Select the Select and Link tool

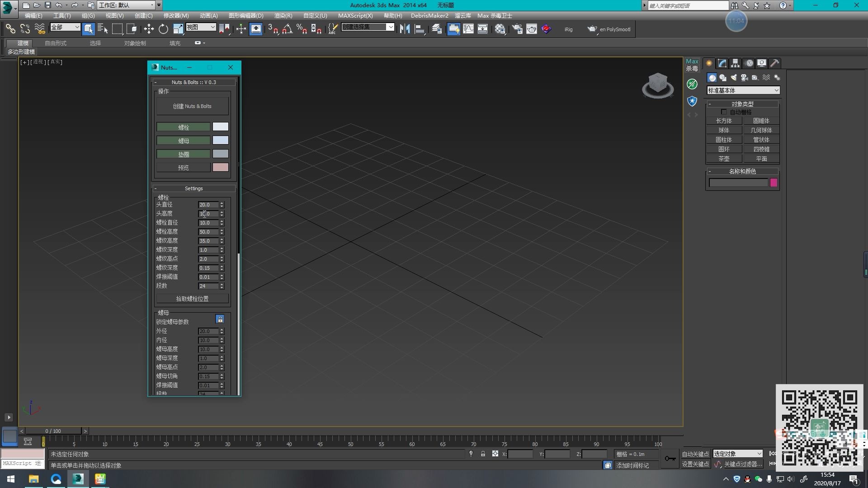tap(10, 29)
